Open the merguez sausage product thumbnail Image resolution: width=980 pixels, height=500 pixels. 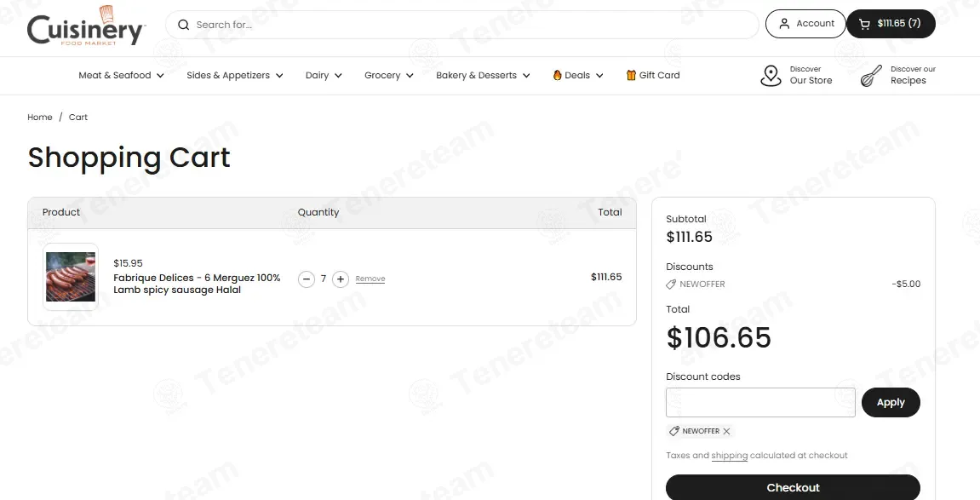click(x=71, y=277)
